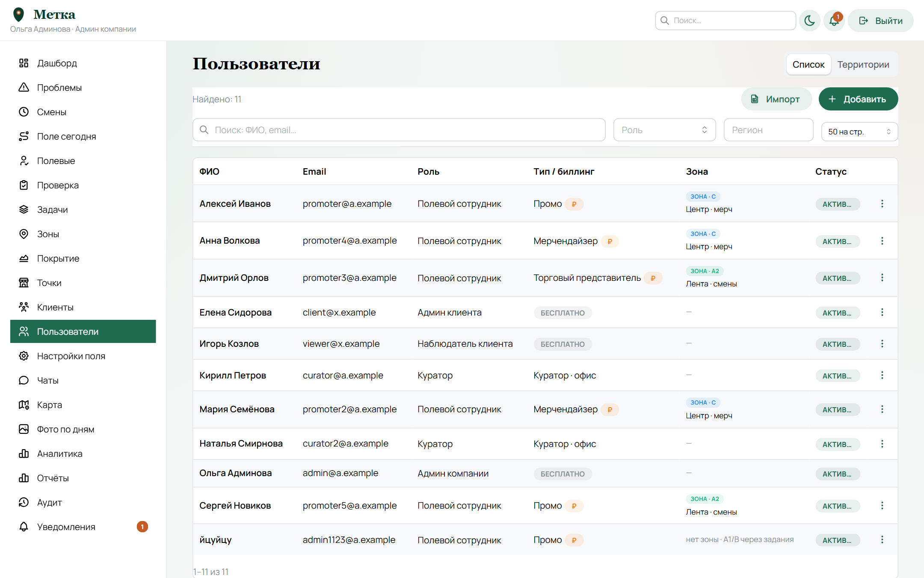Go to Проблемы in the sidebar
Image resolution: width=924 pixels, height=578 pixels.
(x=83, y=87)
